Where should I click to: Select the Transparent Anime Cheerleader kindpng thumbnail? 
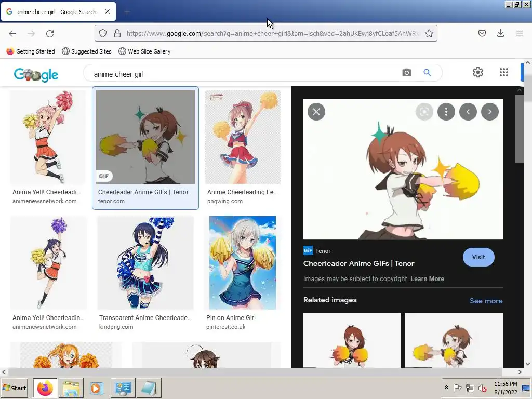coord(145,263)
